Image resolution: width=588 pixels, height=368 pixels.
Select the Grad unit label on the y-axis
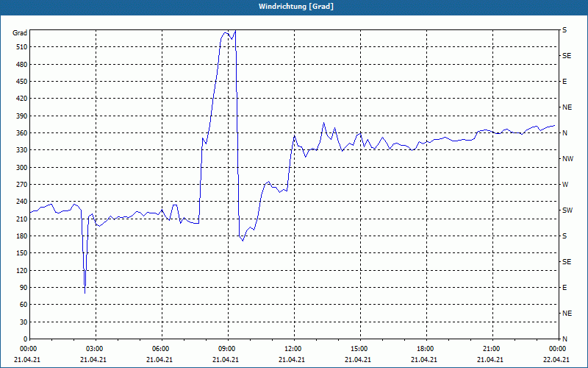point(20,33)
